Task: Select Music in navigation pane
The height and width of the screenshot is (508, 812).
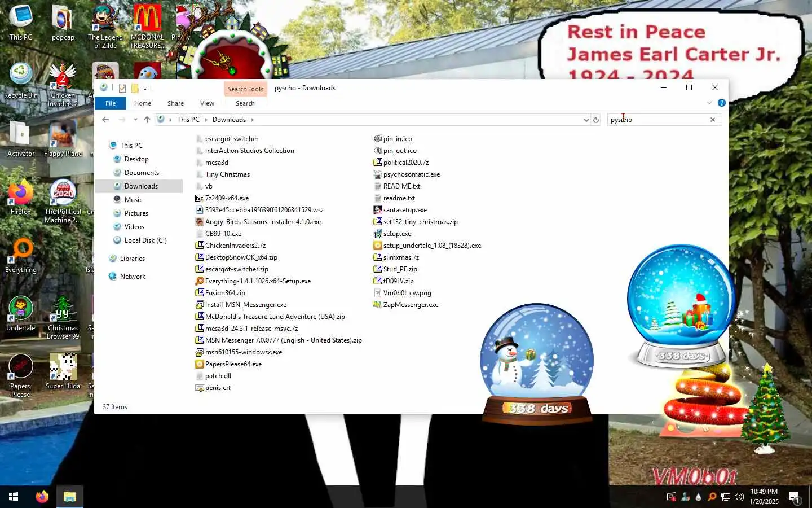Action: coord(134,200)
